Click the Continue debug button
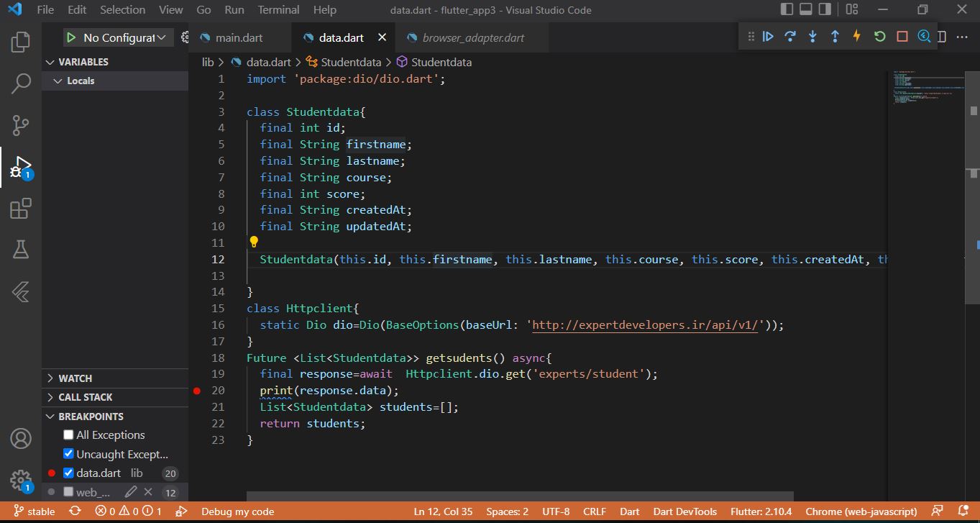980x523 pixels. point(768,37)
